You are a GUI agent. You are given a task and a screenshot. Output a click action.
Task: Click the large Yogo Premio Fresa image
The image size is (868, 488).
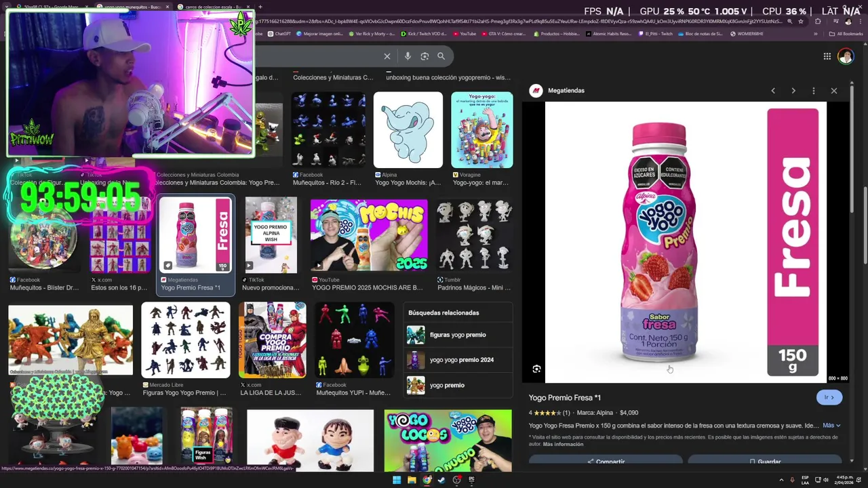point(686,242)
